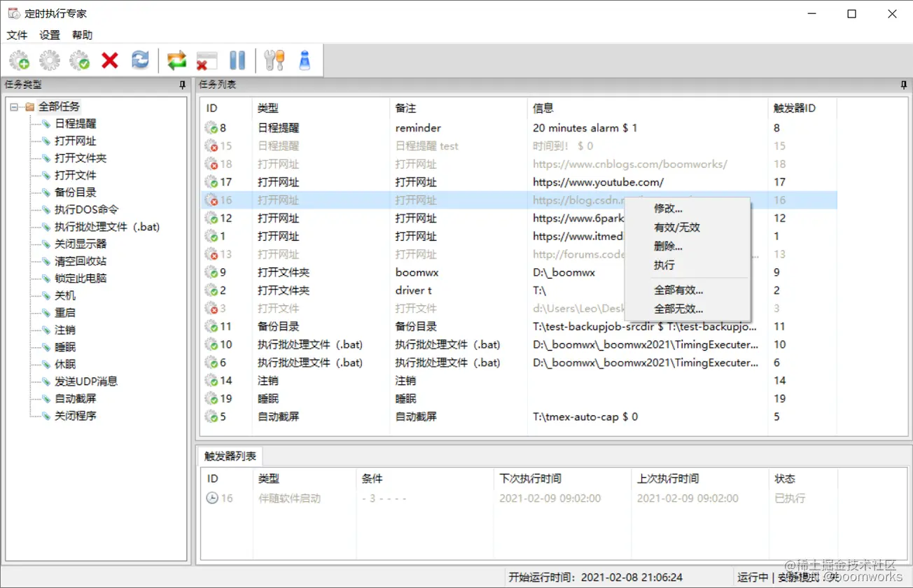Screen dimensions: 913x588
Task: Select the 触发器列表 tab
Action: point(230,456)
